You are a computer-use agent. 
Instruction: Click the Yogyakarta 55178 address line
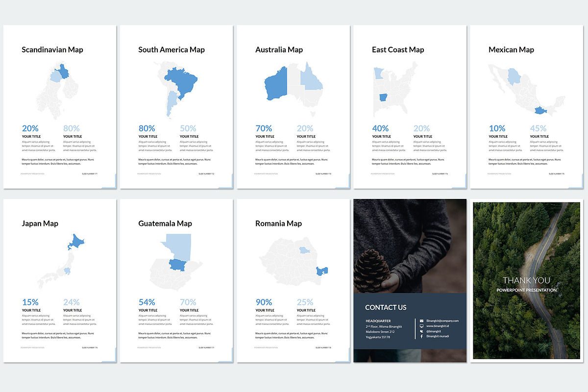pyautogui.click(x=378, y=337)
